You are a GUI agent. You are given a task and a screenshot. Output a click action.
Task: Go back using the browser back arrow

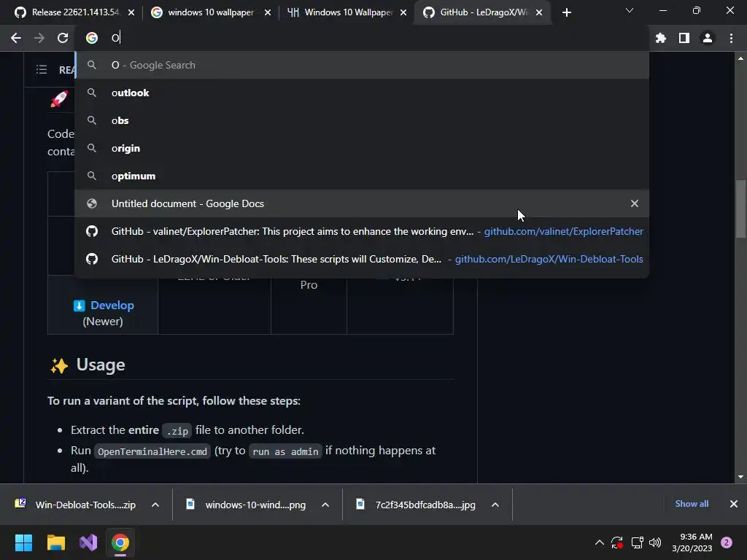[x=16, y=38]
